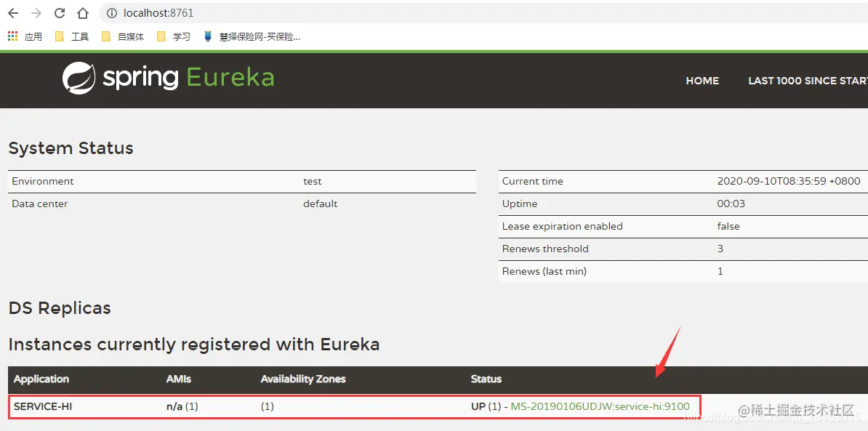This screenshot has height=431, width=868.
Task: Select the Current time label
Action: tap(533, 182)
